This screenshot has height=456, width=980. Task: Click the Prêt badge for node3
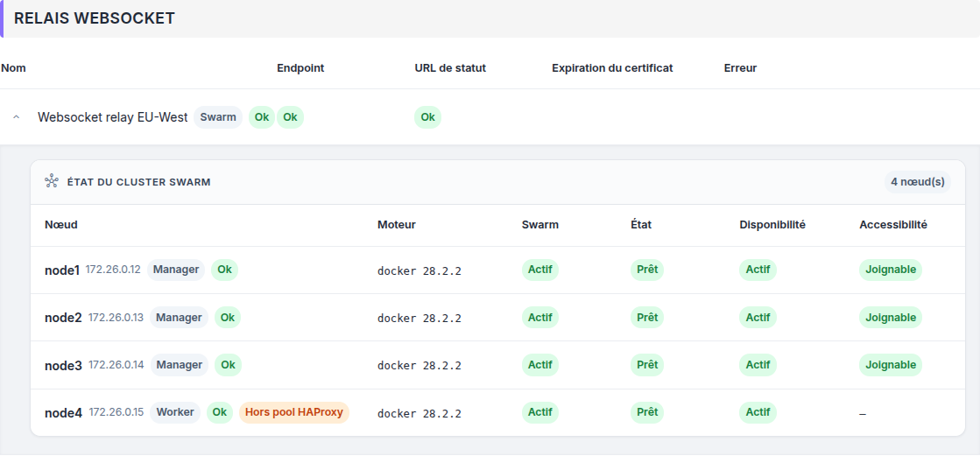(647, 365)
